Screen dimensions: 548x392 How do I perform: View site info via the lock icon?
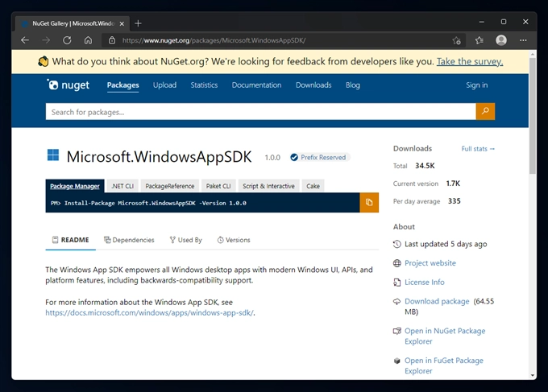[x=112, y=40]
